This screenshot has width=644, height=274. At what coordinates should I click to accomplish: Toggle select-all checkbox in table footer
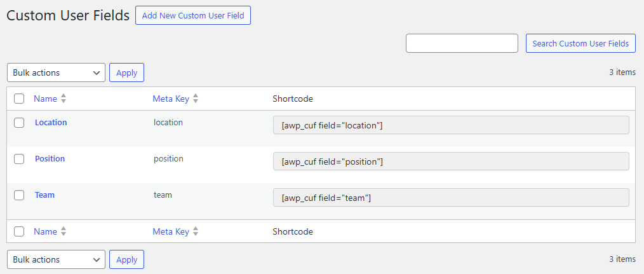pos(19,232)
